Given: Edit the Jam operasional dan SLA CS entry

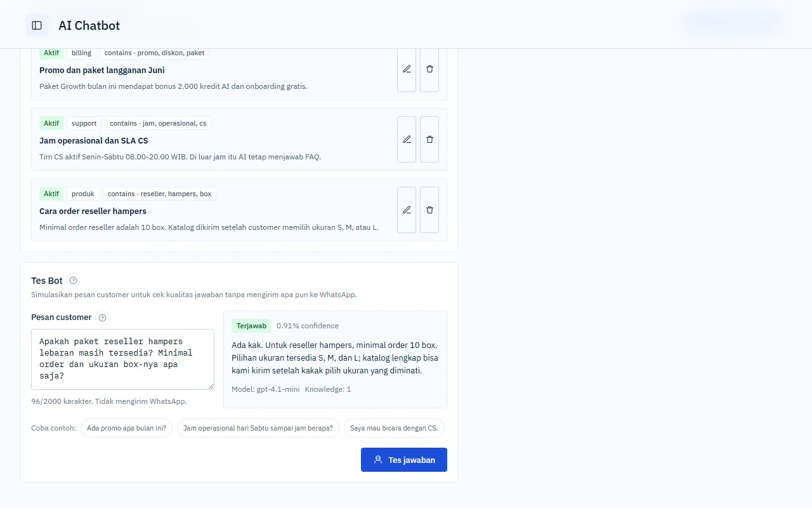Looking at the screenshot, I should click(x=407, y=139).
